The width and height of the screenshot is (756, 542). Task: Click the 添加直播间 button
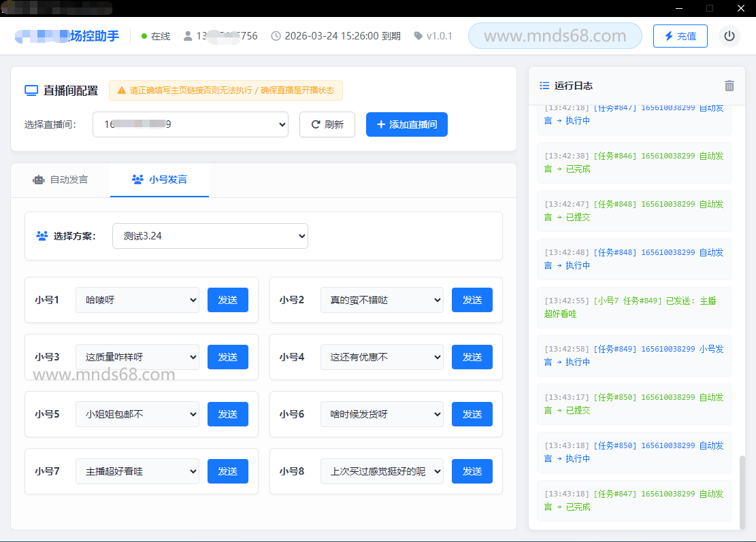[406, 124]
